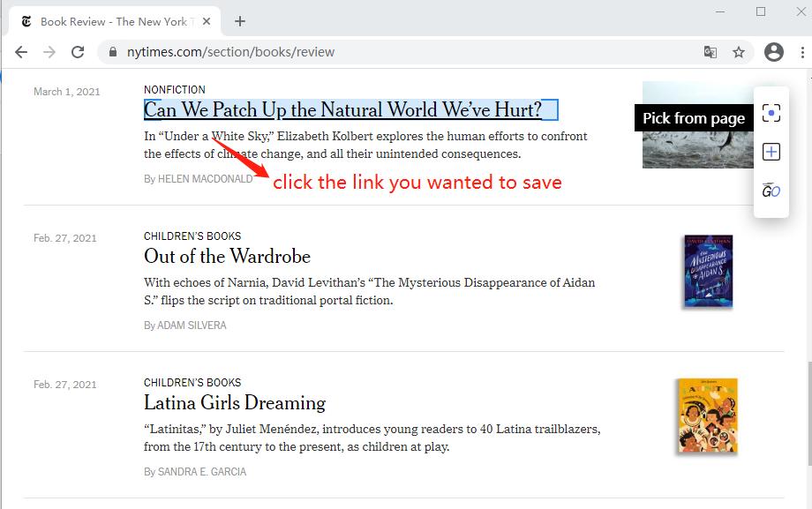Go back with the browser back arrow
Screen dimensions: 812x509
21,52
